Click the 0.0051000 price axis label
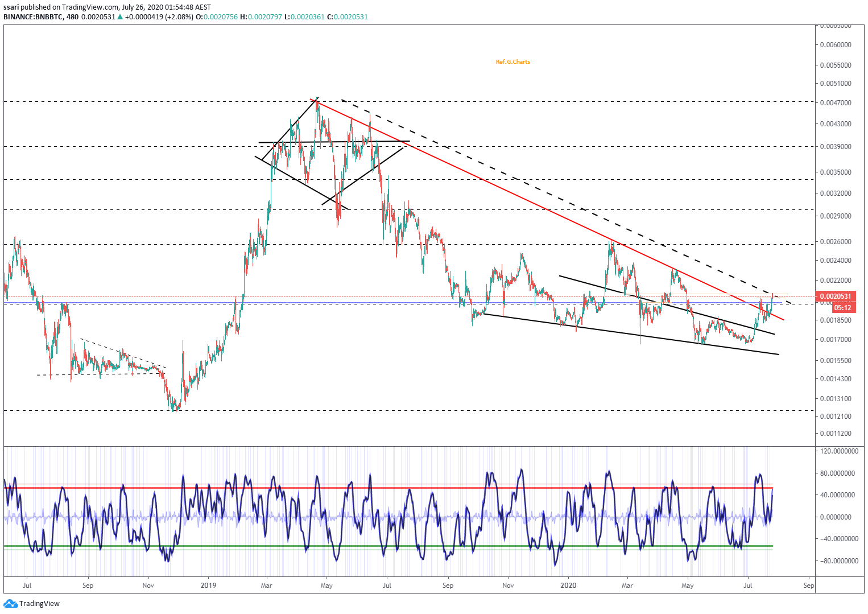The height and width of the screenshot is (614, 868). (x=836, y=84)
